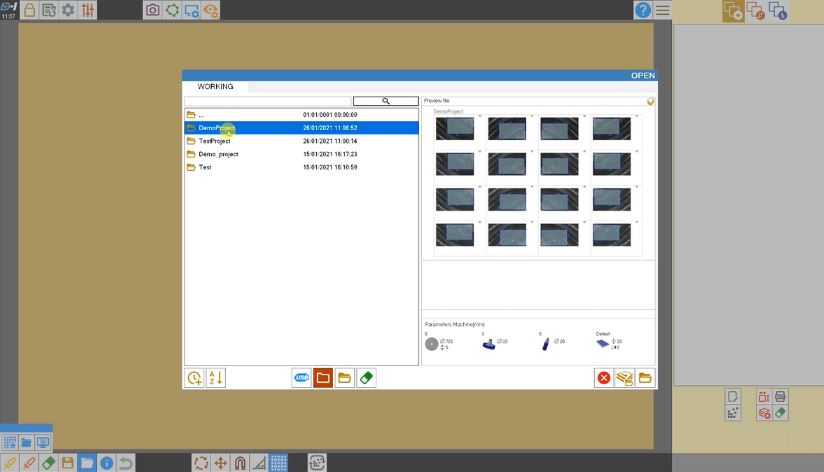Screen dimensions: 824x472
Task: Click the yellow open-folder icon next to the USB icon
Action: tap(344, 378)
